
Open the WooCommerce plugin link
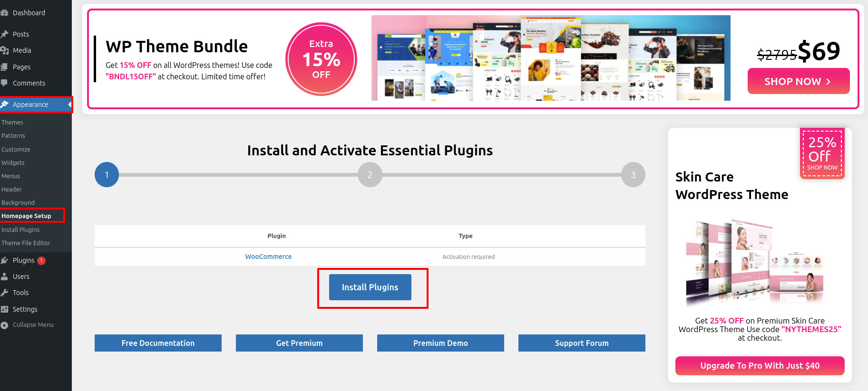(268, 257)
